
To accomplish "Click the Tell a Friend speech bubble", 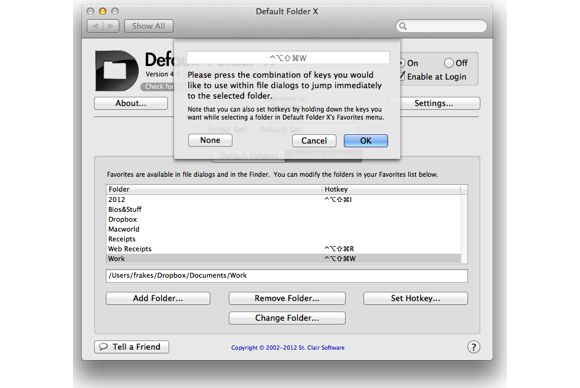I will click(x=103, y=347).
